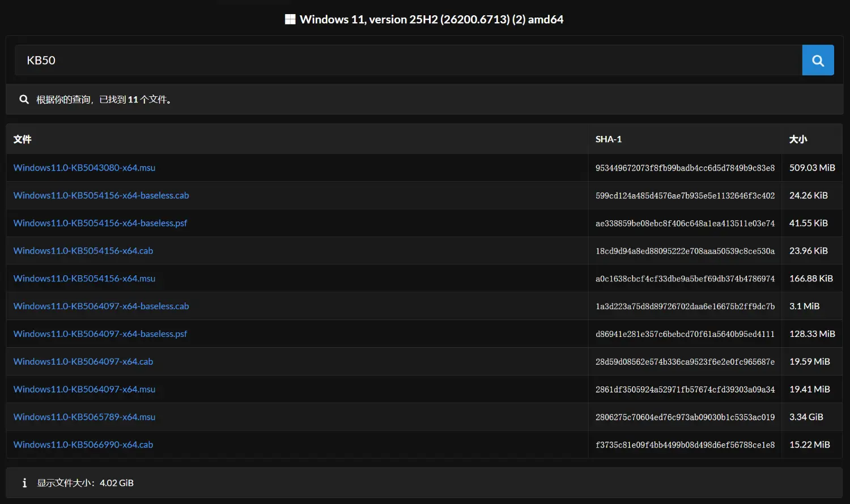Select SHA-1 hash starting with 2806275c7060
The image size is (850, 504).
pyautogui.click(x=685, y=418)
